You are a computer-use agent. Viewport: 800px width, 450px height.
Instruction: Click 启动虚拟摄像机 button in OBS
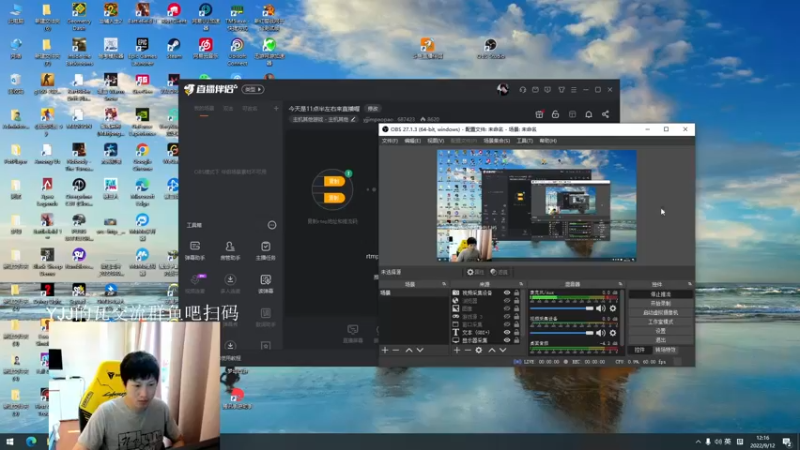[661, 313]
